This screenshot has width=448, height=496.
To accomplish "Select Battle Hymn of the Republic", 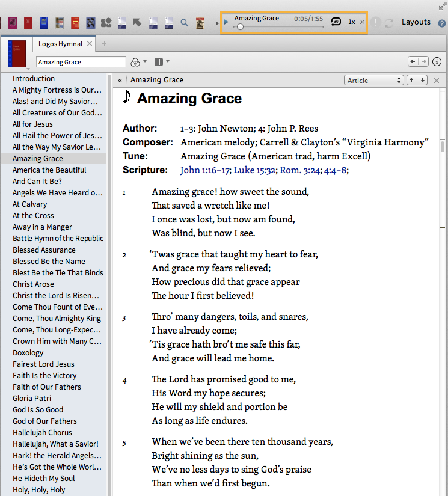I will (x=58, y=238).
